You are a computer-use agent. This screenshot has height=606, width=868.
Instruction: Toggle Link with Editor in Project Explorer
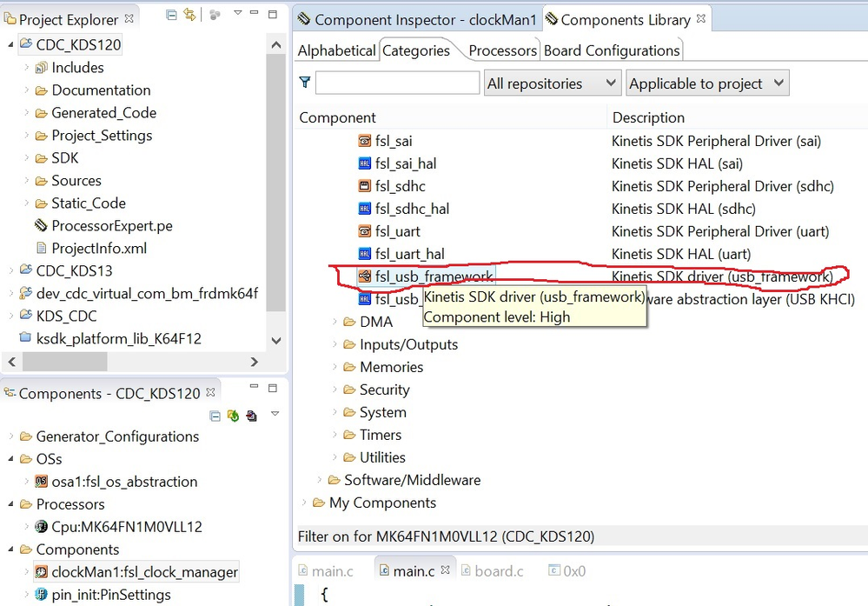click(190, 15)
